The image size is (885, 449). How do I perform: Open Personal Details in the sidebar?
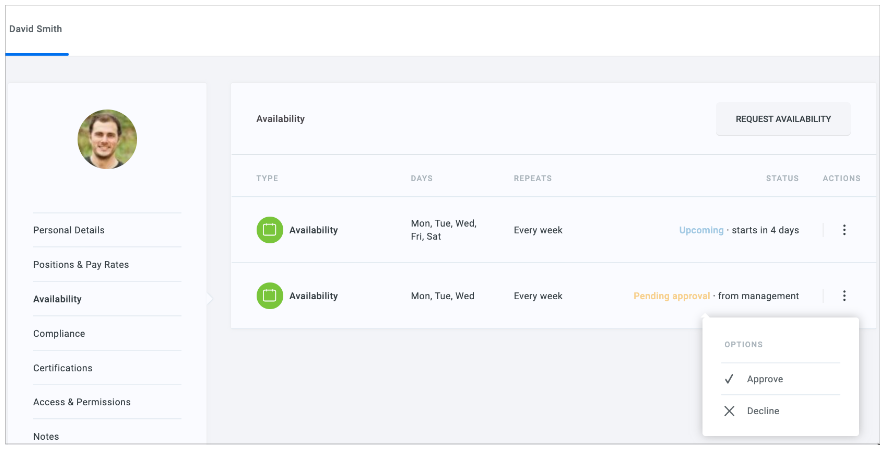[69, 230]
